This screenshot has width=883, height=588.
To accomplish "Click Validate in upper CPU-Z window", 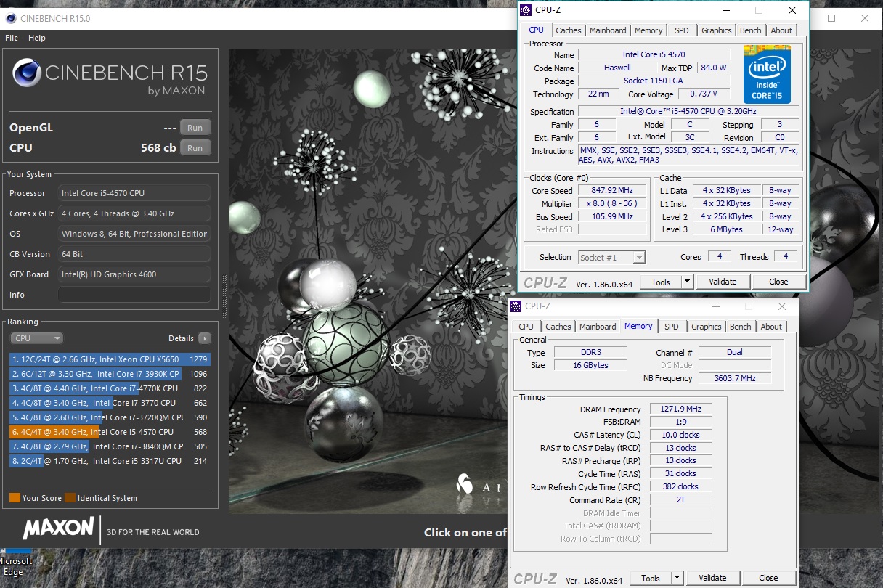I will click(723, 282).
